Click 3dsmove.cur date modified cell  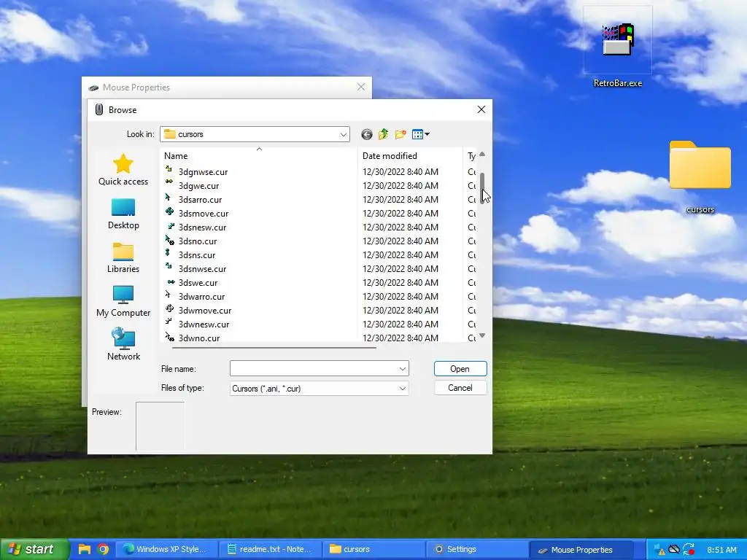pos(400,214)
